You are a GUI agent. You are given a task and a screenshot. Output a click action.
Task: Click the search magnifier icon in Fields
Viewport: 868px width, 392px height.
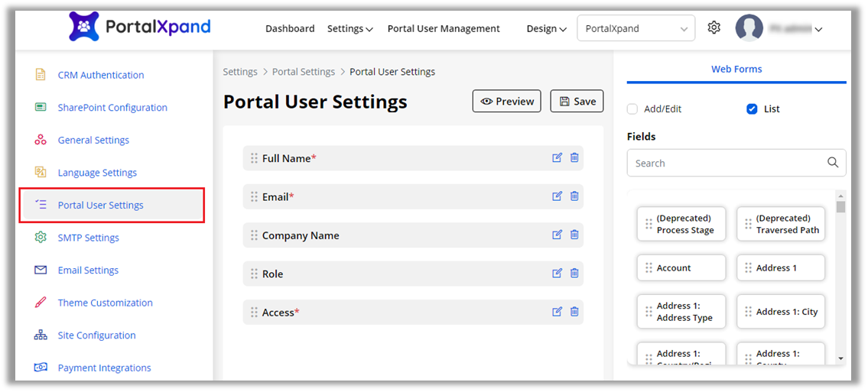click(833, 163)
